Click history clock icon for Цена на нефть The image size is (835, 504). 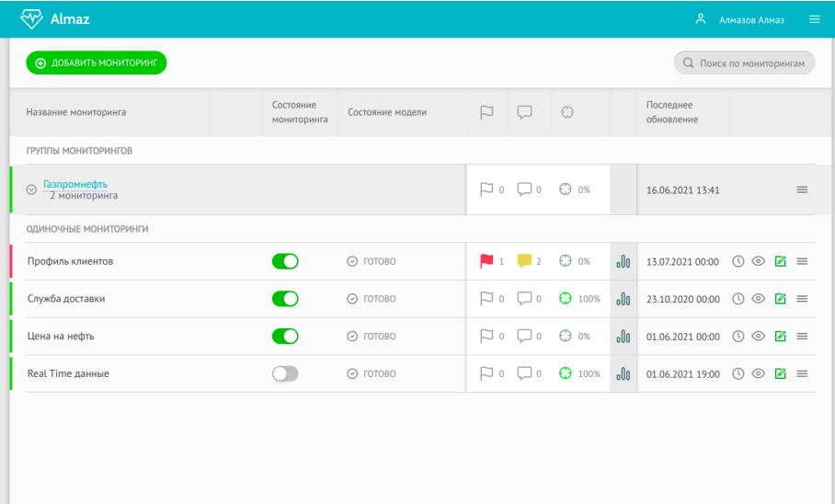pos(738,337)
